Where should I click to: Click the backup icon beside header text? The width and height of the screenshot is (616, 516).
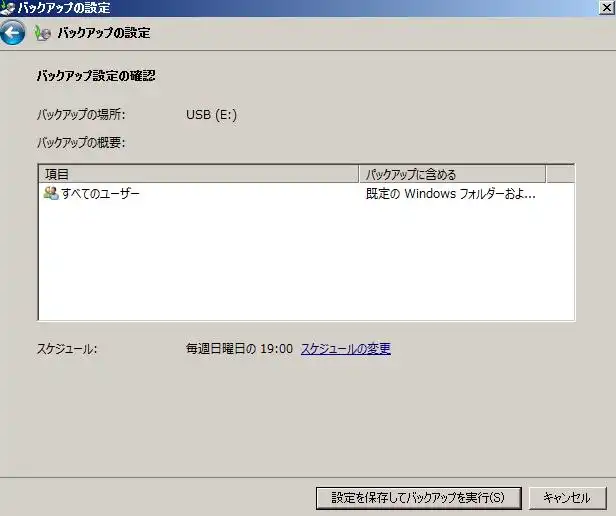pos(41,33)
